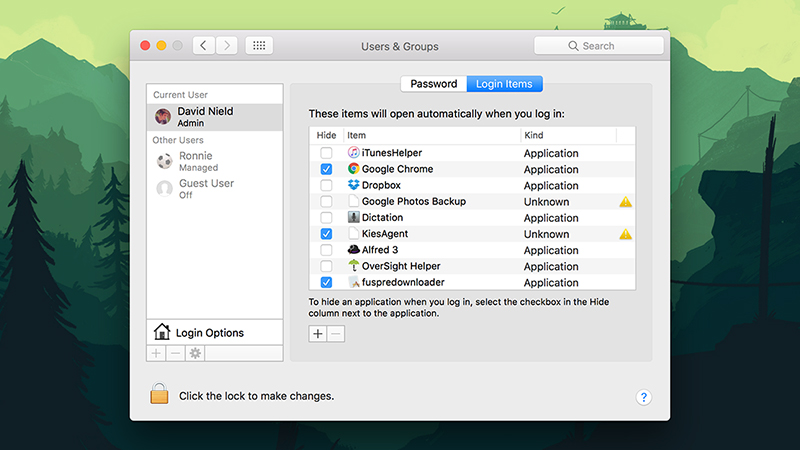This screenshot has height=450, width=800.
Task: Switch to the Password tab
Action: pyautogui.click(x=434, y=84)
